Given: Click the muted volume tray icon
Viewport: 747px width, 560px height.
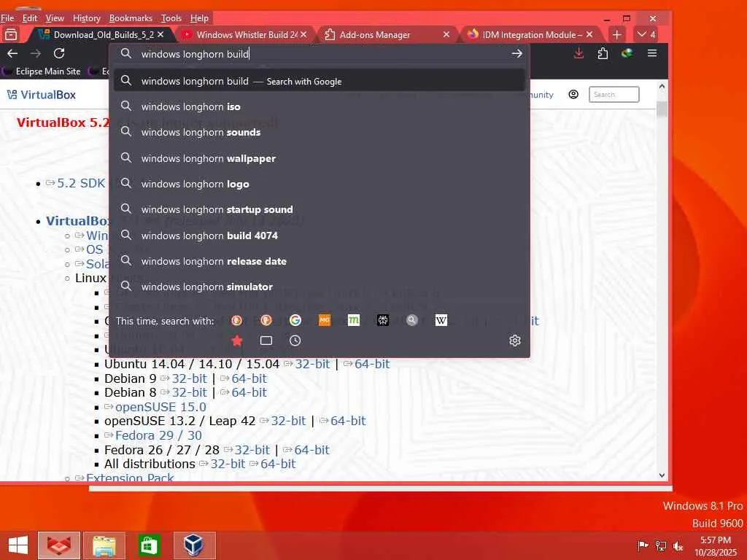Looking at the screenshot, I should pos(678,545).
